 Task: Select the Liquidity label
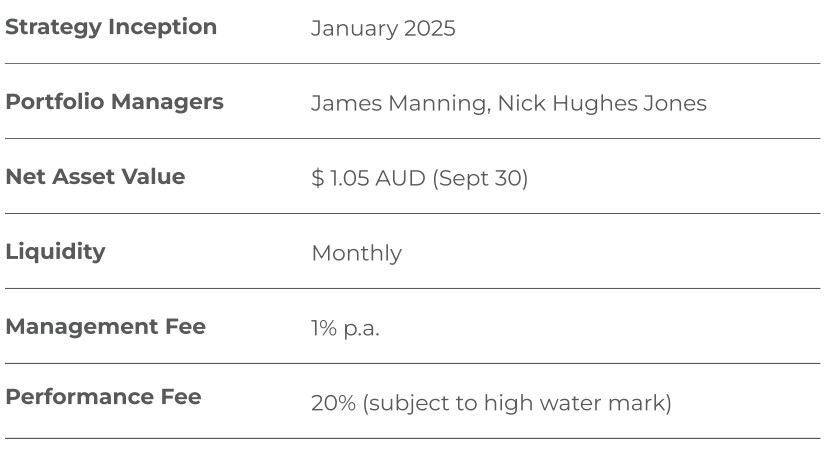pyautogui.click(x=55, y=252)
